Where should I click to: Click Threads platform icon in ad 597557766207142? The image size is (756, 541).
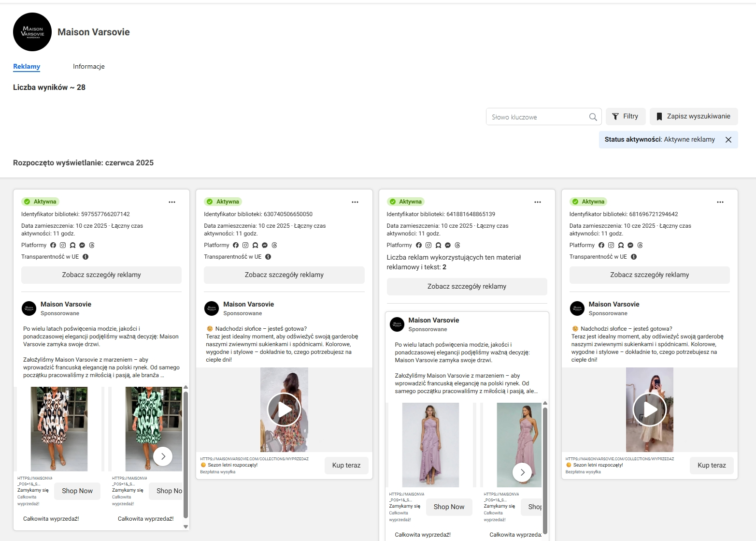click(x=92, y=245)
